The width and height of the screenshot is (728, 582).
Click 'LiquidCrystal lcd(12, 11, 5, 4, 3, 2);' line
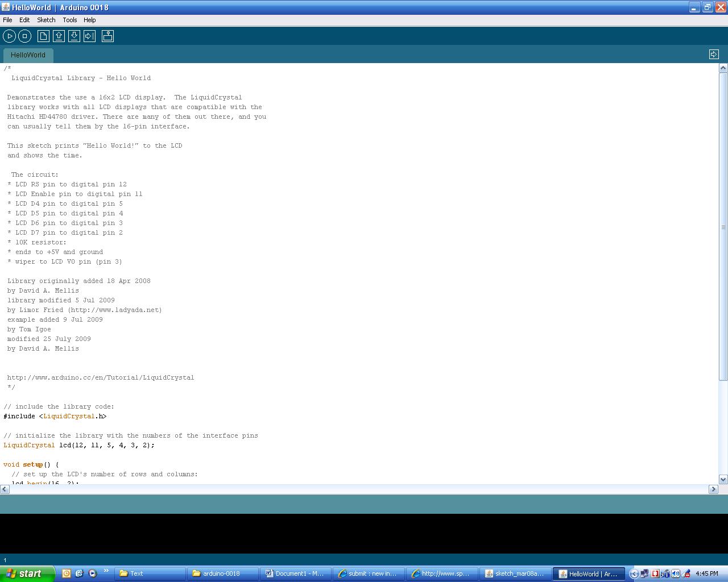click(x=78, y=445)
